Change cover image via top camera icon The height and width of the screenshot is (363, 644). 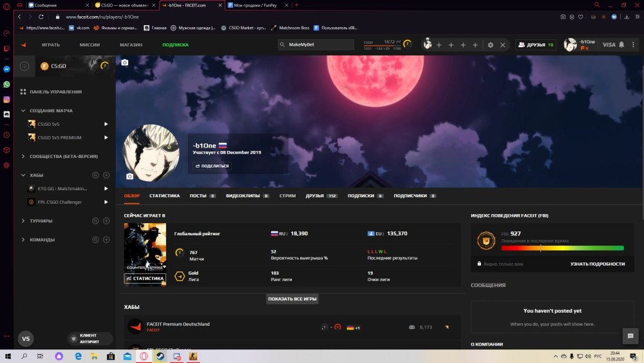click(125, 63)
